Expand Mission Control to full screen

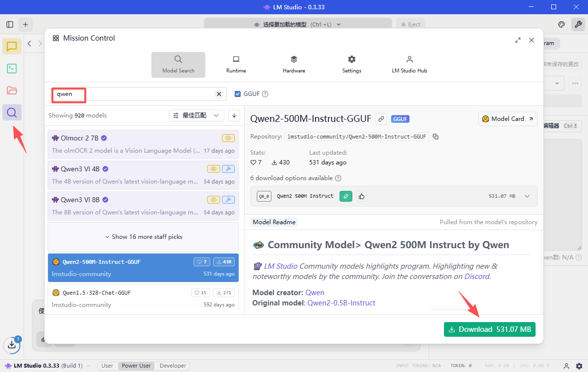518,40
